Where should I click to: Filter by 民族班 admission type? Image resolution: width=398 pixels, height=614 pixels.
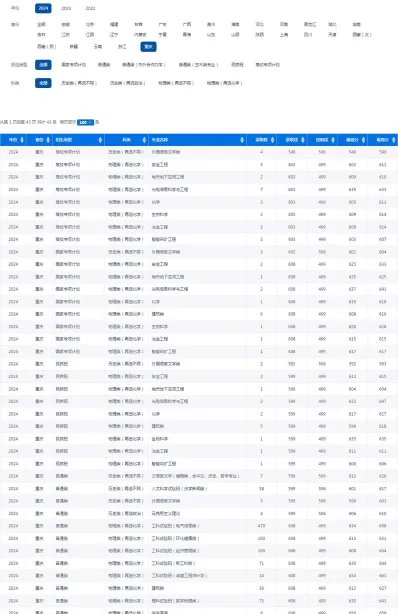click(237, 65)
